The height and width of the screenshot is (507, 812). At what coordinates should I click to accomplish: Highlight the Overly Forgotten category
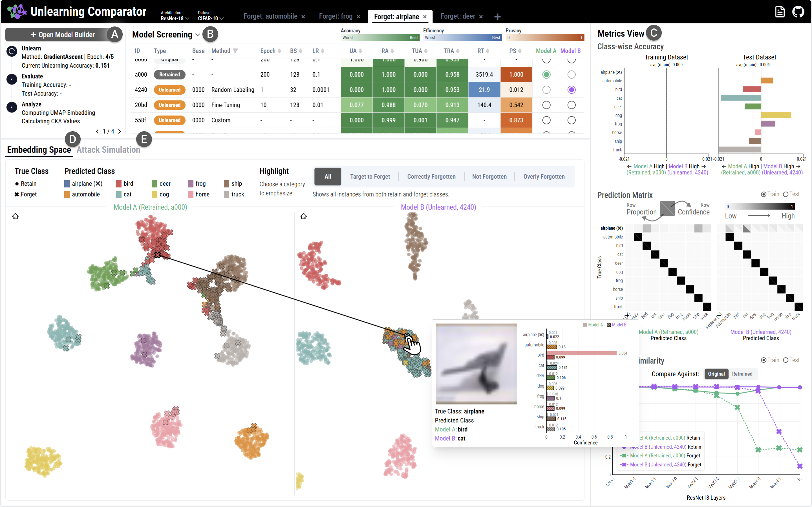[544, 177]
